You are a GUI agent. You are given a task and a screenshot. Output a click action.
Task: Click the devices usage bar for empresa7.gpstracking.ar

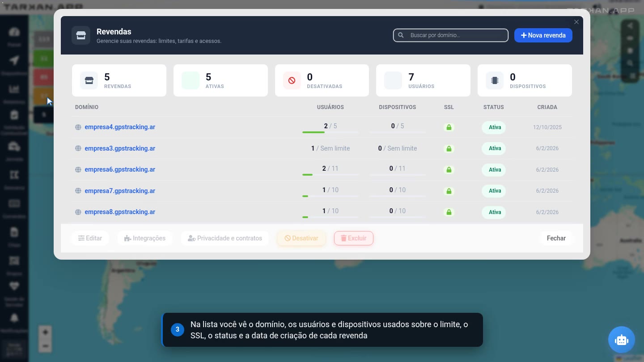[398, 196]
